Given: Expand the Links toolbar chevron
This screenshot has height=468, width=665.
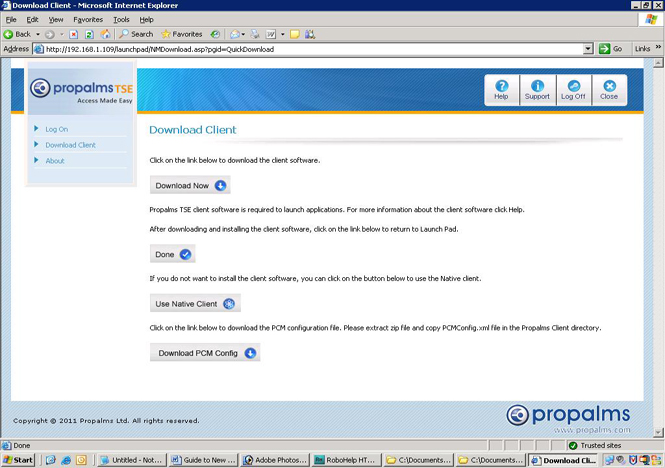Looking at the screenshot, I should coord(658,48).
